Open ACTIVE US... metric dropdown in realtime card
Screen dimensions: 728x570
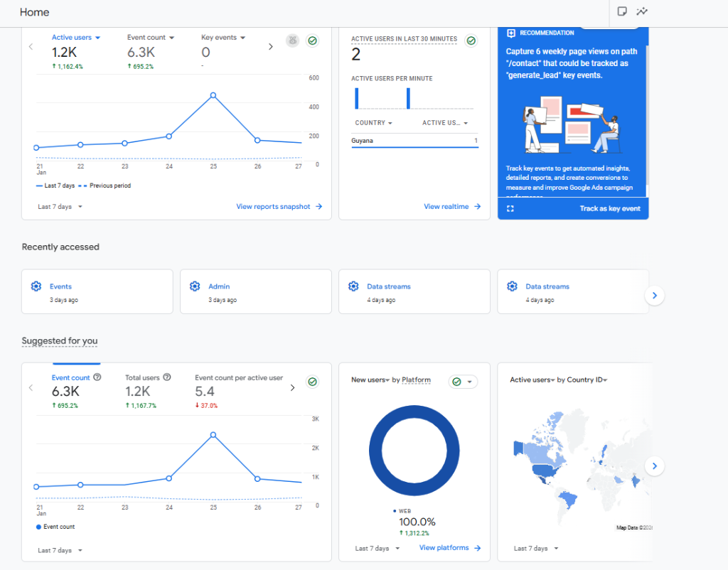tap(445, 123)
